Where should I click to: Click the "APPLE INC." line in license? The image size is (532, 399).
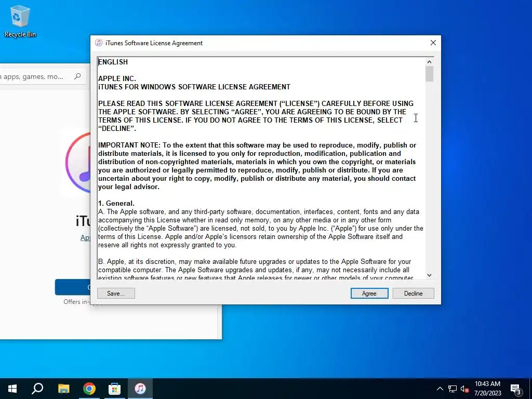coord(117,78)
